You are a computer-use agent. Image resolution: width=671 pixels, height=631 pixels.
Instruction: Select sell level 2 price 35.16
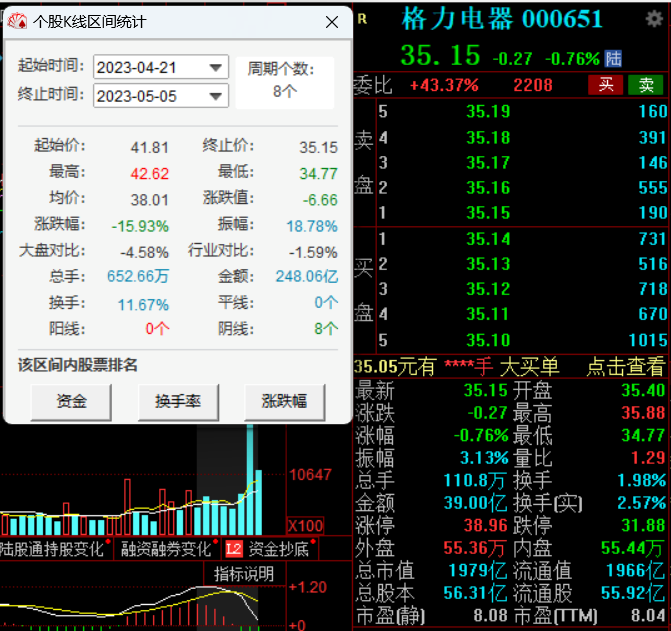click(488, 188)
